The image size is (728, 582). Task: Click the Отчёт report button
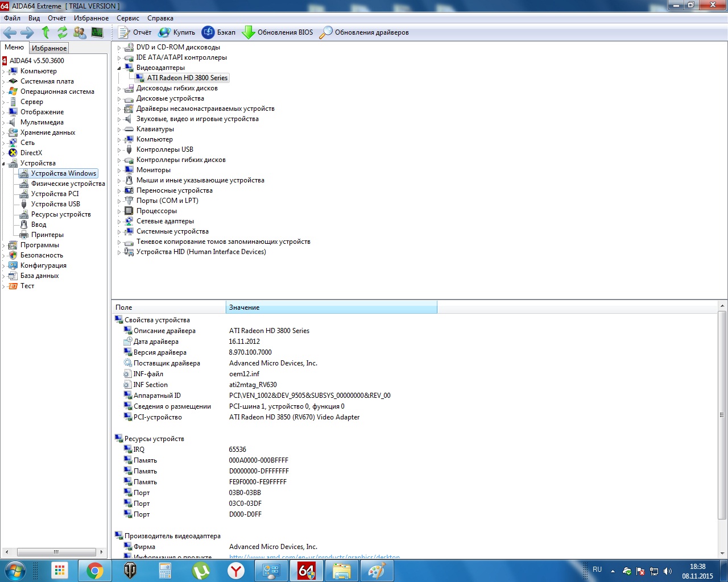point(135,32)
